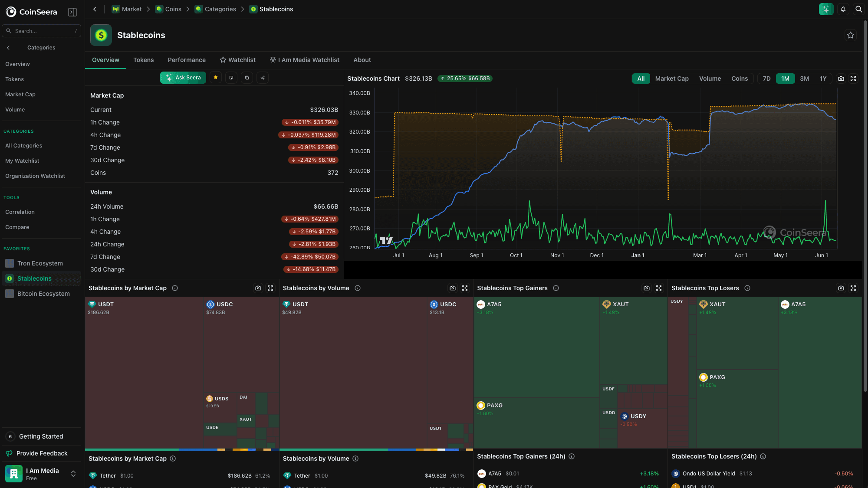
Task: Show info for Stablecoins Top Gainers treemap
Action: (556, 288)
